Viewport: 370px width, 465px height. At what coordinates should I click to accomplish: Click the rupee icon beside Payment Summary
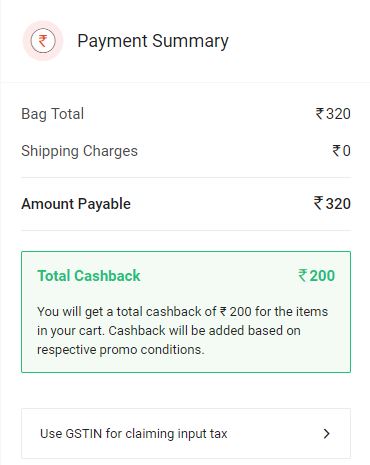[x=43, y=41]
